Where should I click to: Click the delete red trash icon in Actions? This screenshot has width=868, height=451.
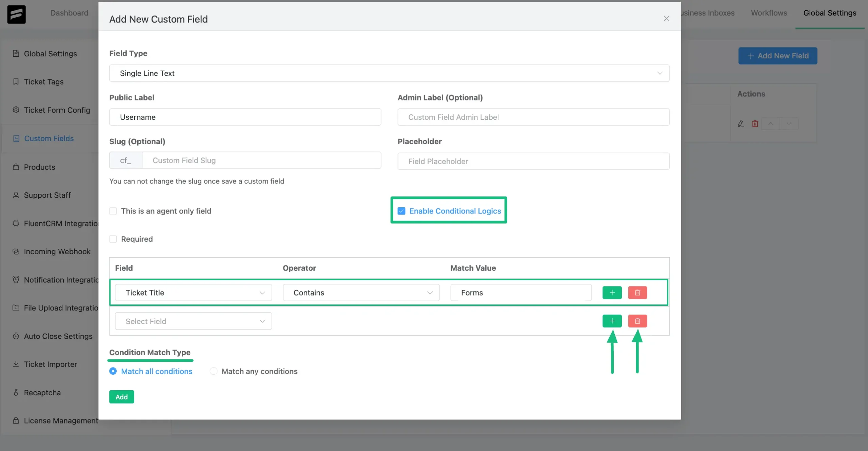755,123
